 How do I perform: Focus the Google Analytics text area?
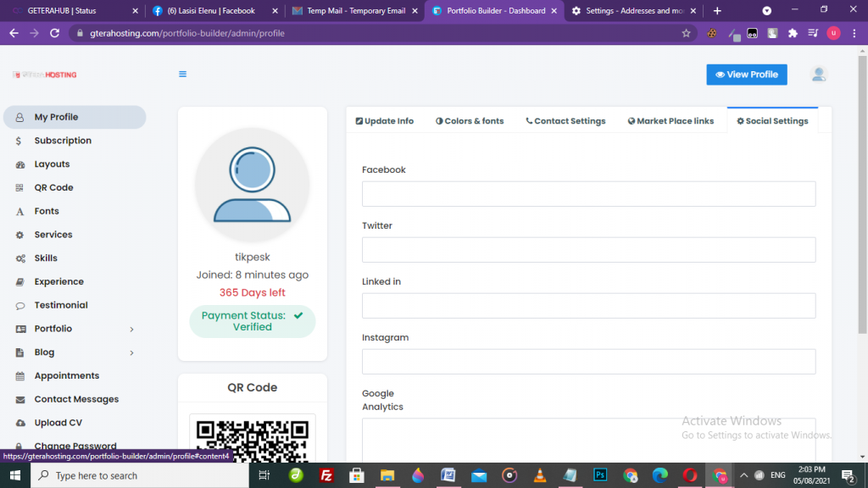point(588,440)
